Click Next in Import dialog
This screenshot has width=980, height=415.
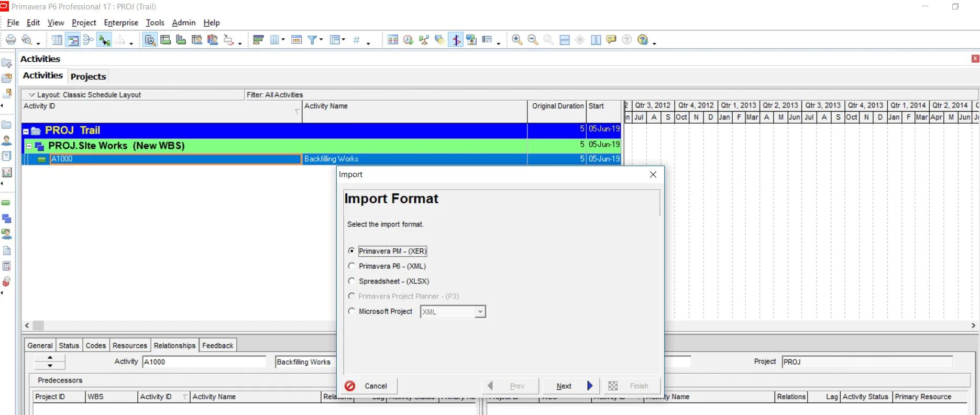tap(570, 386)
